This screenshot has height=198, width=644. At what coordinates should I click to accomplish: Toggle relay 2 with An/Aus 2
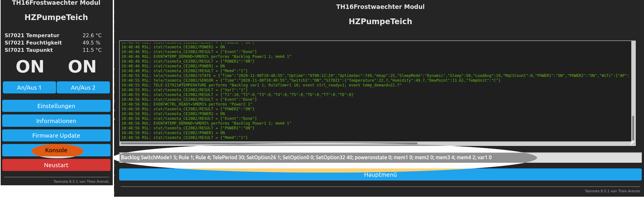pos(83,87)
